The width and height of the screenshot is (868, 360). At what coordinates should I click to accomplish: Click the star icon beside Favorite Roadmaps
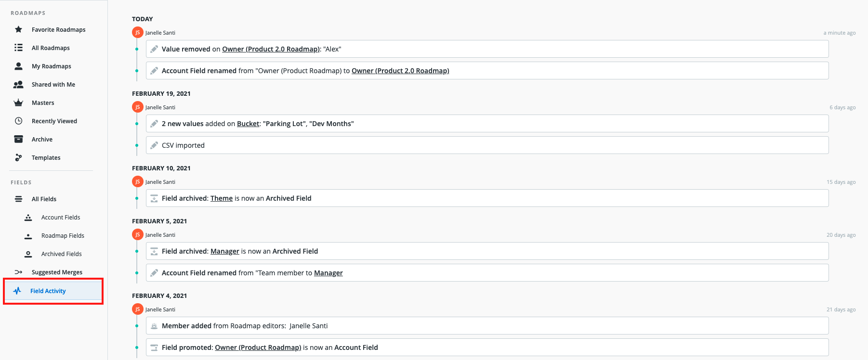(18, 29)
